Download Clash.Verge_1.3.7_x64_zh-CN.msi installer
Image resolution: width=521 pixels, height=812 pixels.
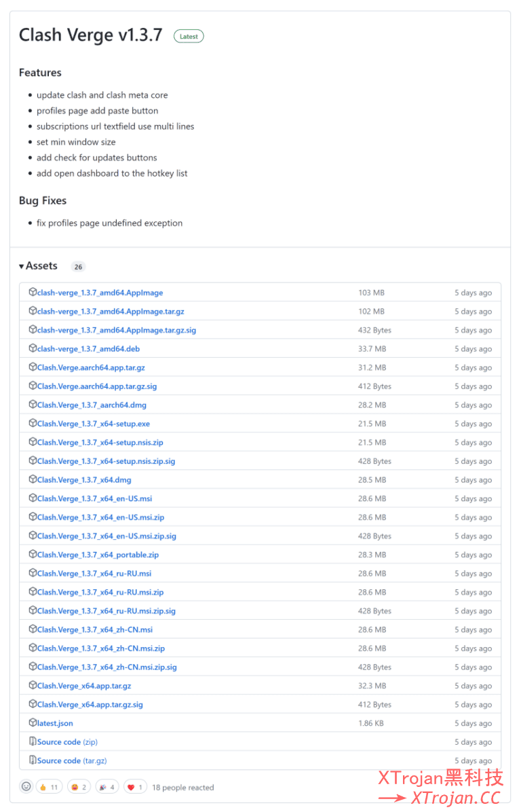[95, 629]
